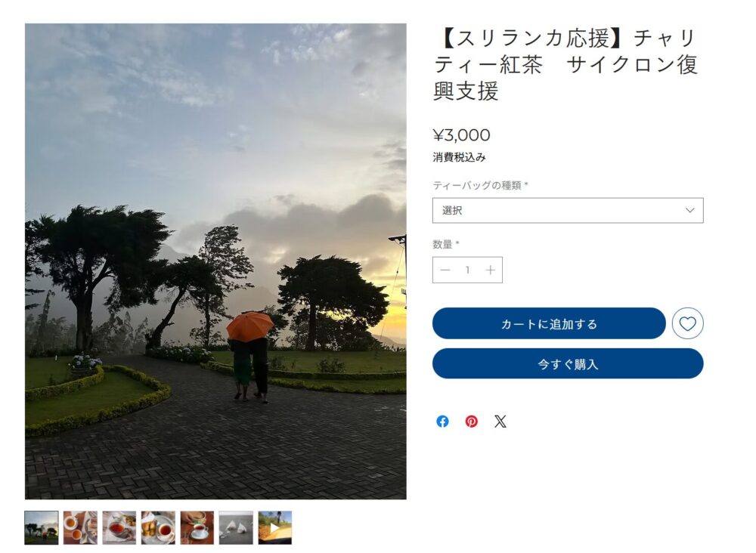Click the product title スリランカ応援 チャリティー紅茶
Screen dimensions: 756x553
565,64
